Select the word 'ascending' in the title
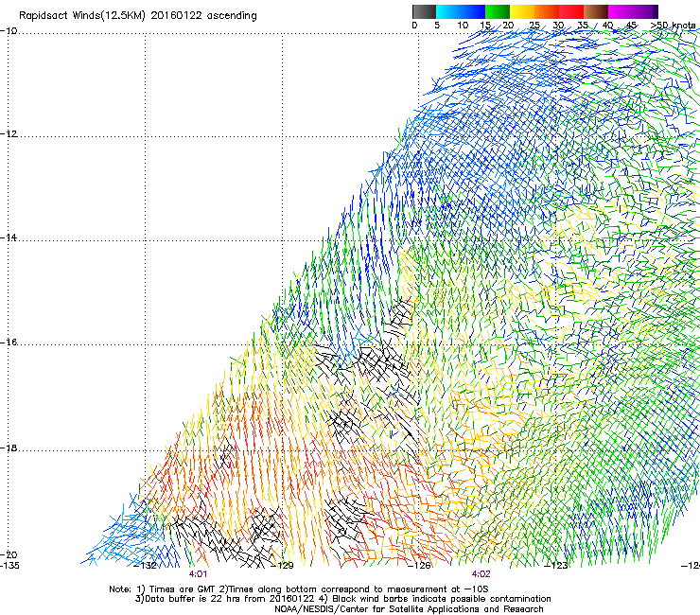The image size is (700, 615). pyautogui.click(x=232, y=16)
